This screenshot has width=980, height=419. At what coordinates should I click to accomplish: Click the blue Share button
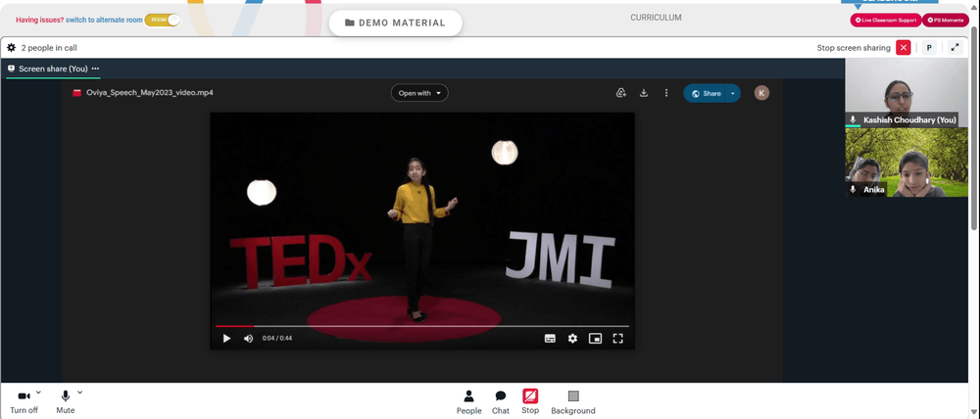(x=705, y=94)
